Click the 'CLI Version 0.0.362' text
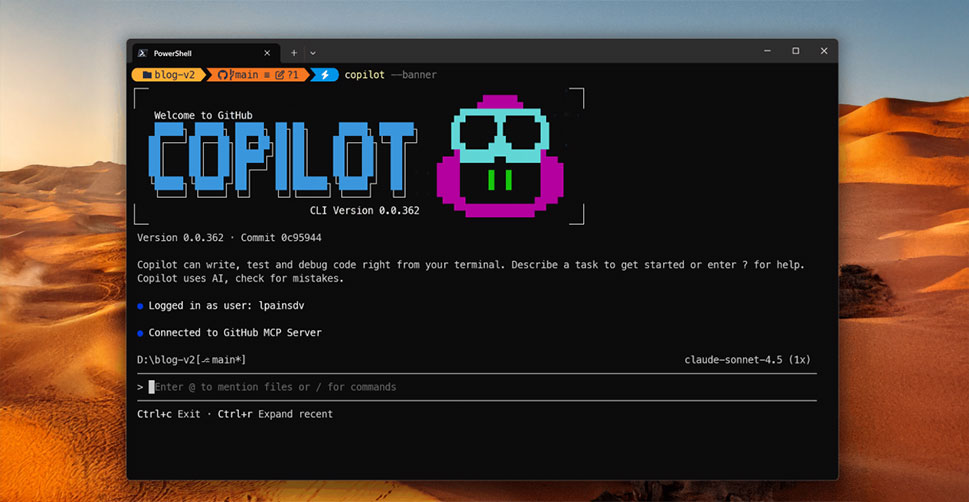 [365, 210]
